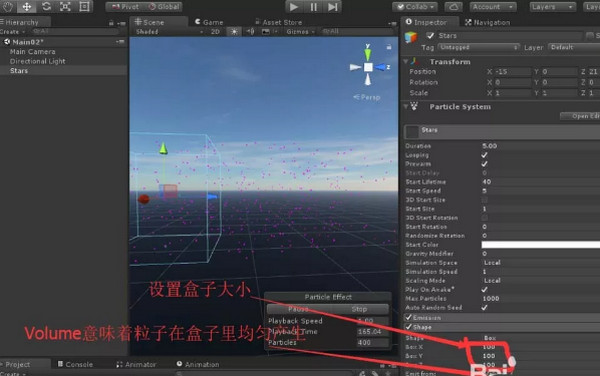Toggle 2D scene view mode
600x376 pixels.
[x=215, y=31]
